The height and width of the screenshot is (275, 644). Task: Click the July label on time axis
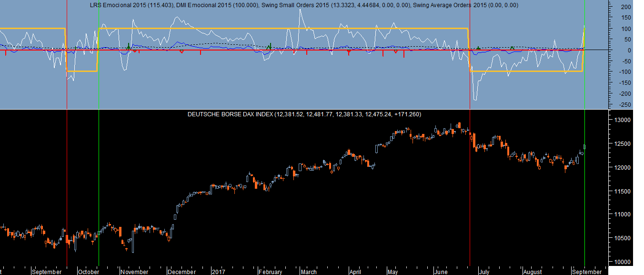coord(484,272)
